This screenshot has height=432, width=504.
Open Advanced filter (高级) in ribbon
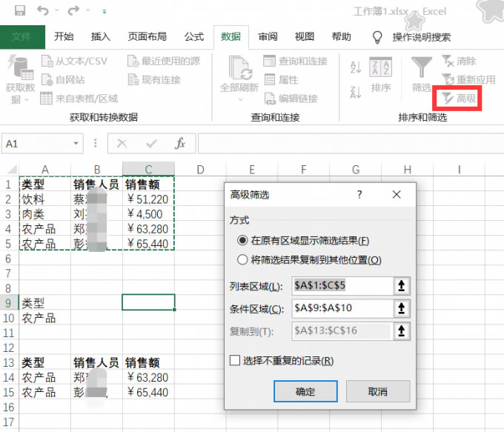coord(460,98)
